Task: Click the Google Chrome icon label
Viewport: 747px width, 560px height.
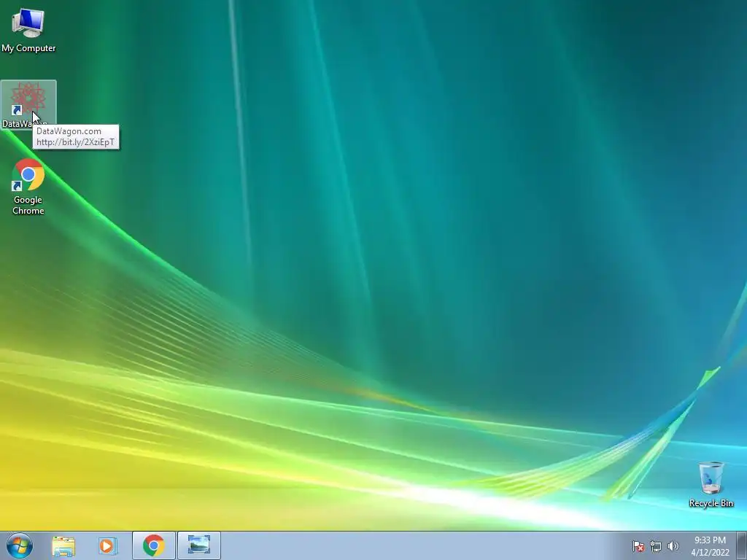Action: pyautogui.click(x=28, y=205)
